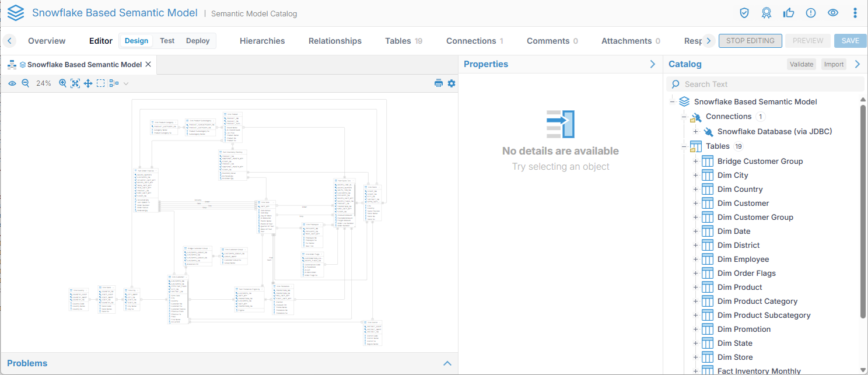This screenshot has height=375, width=868.
Task: Open the layout options dropdown arrow
Action: (126, 83)
